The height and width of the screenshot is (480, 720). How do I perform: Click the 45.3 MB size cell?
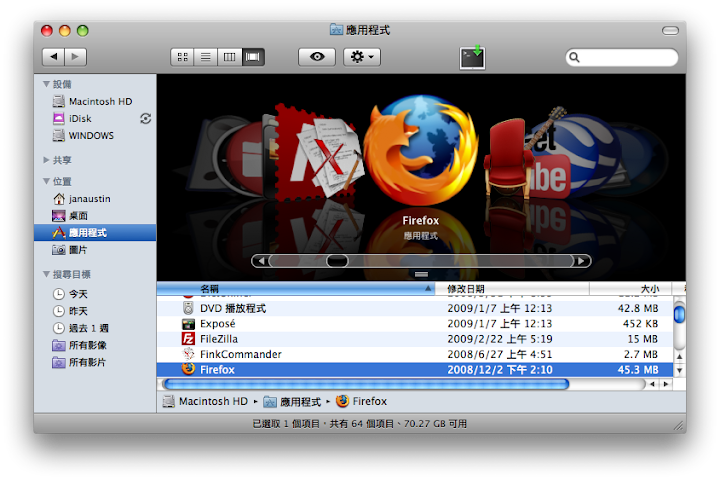click(638, 370)
